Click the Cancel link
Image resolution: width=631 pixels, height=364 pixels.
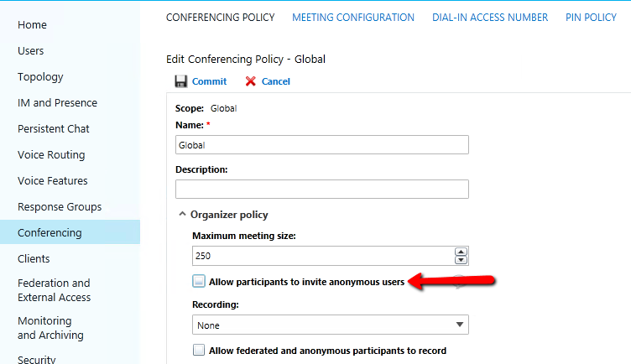click(276, 81)
